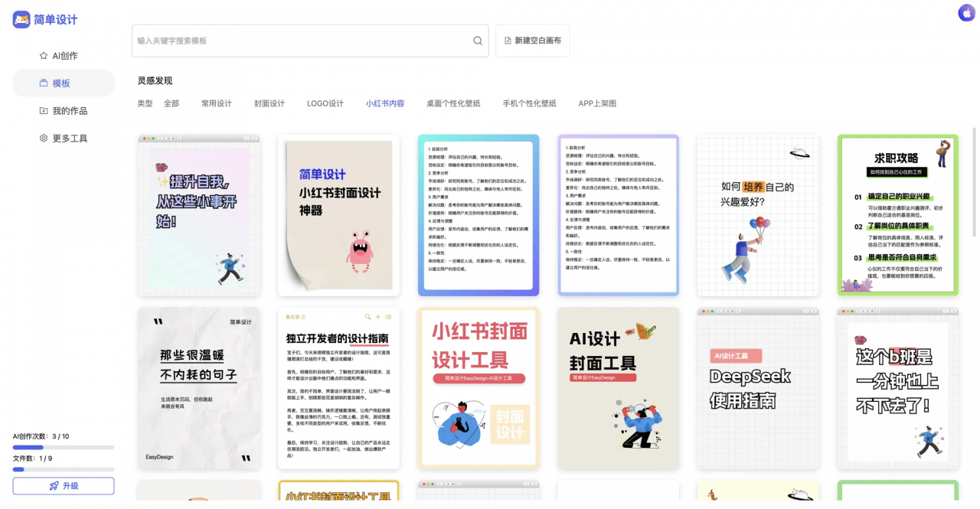The width and height of the screenshot is (980, 509).
Task: Open the 这个b班 template thumbnail
Action: click(x=898, y=389)
